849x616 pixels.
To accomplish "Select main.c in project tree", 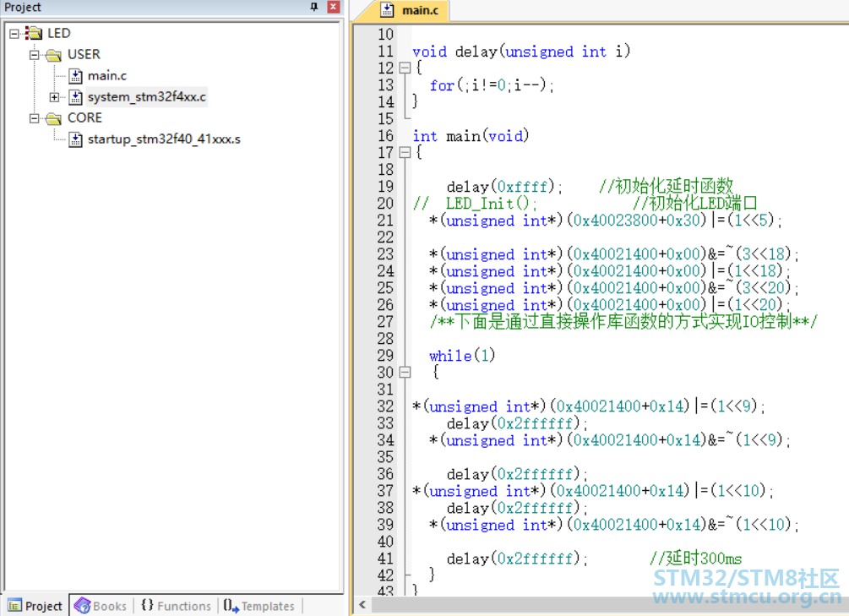I will point(107,76).
